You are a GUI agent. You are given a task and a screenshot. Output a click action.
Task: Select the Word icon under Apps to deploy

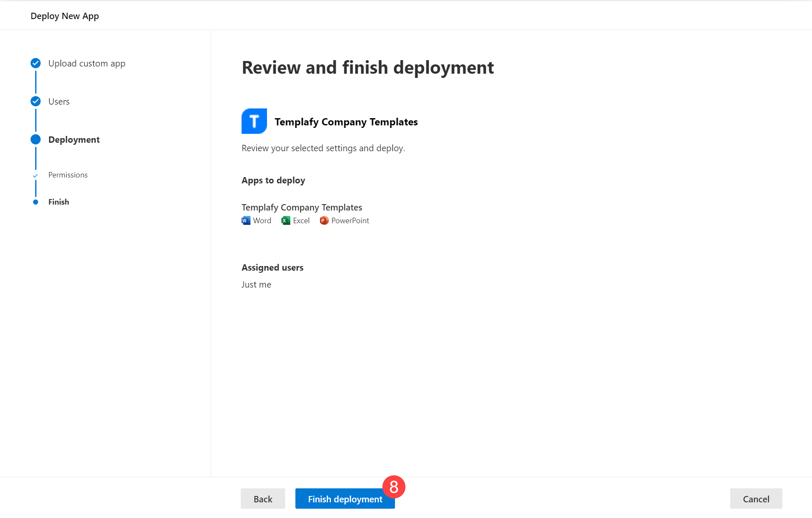tap(245, 220)
